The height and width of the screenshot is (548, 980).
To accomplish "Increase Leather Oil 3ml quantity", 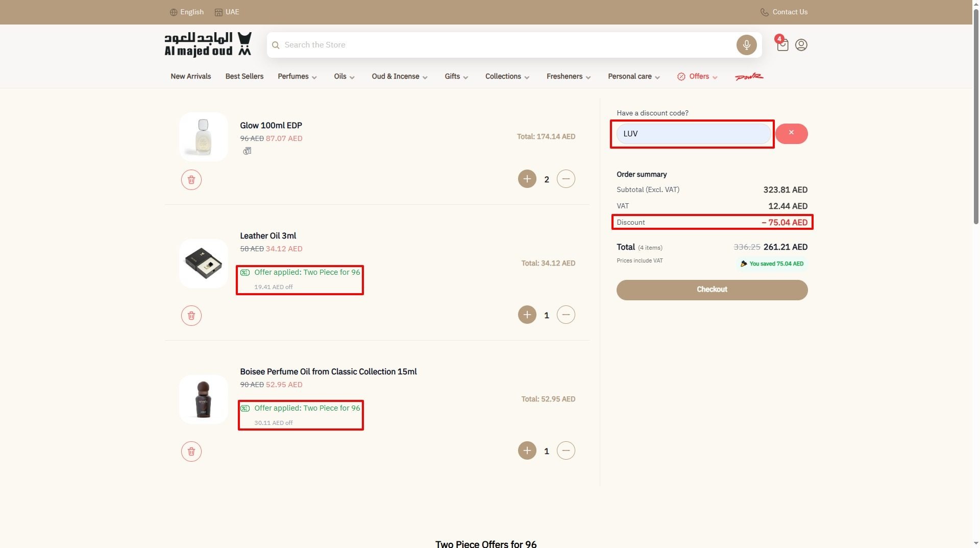I will (527, 315).
